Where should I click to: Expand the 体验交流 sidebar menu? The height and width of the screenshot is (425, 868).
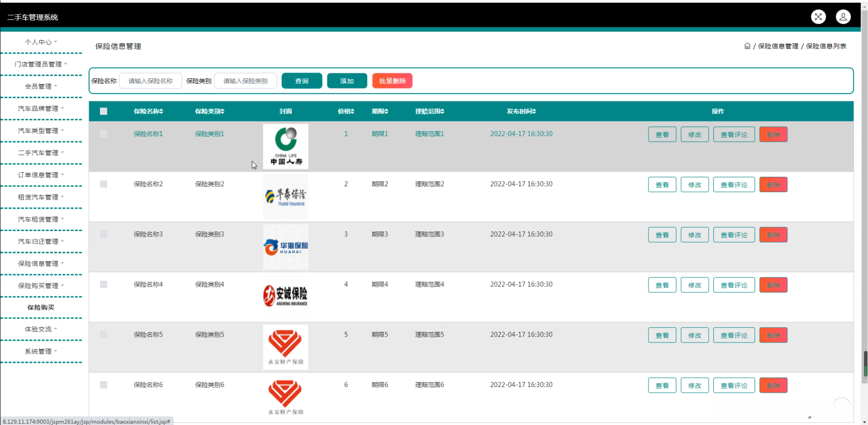coord(41,330)
